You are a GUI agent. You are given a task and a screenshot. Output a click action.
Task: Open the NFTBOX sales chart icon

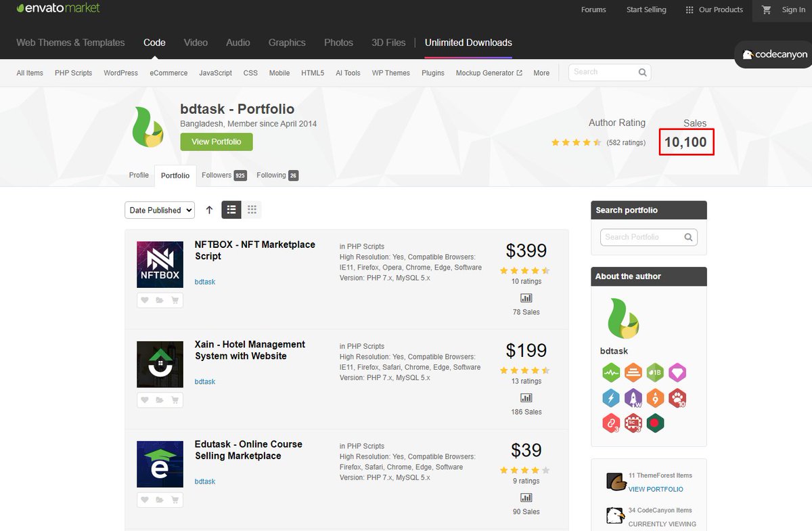[x=526, y=298]
